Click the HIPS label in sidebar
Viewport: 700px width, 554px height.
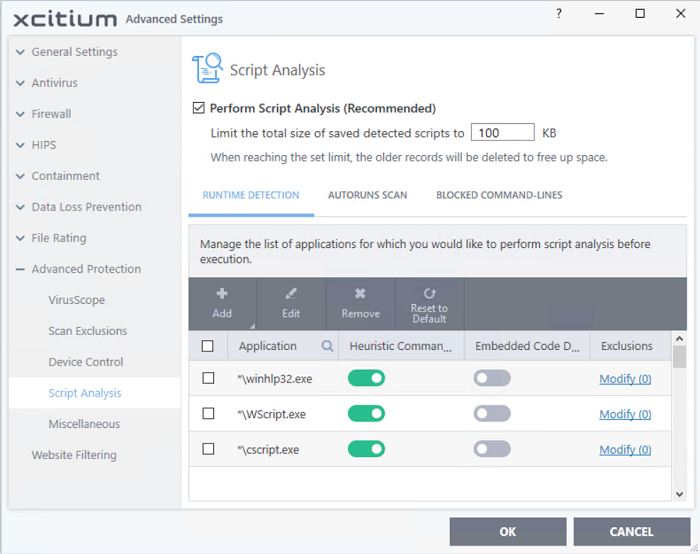click(44, 145)
